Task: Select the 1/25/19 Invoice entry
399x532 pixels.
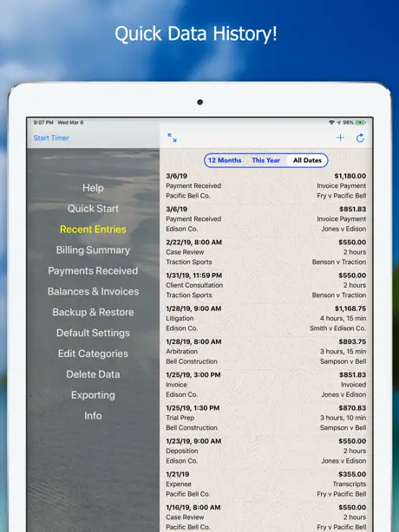Action: pos(266,385)
